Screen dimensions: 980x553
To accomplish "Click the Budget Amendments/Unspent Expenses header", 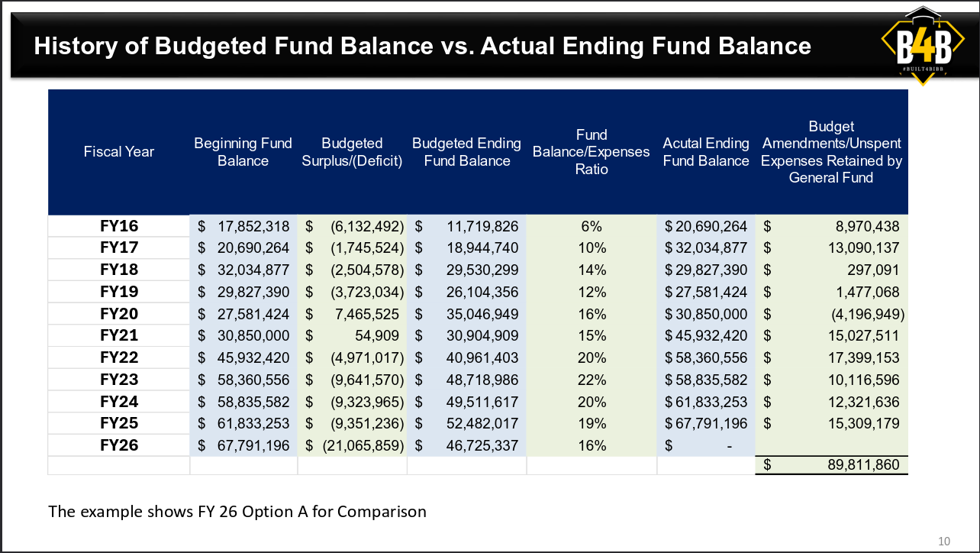I will [x=831, y=151].
